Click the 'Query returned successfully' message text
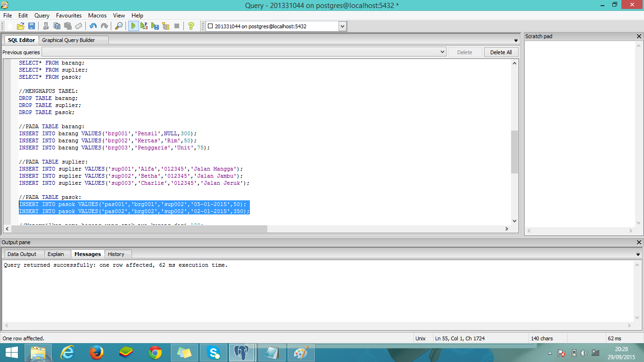Image resolution: width=644 pixels, height=362 pixels. 116,265
